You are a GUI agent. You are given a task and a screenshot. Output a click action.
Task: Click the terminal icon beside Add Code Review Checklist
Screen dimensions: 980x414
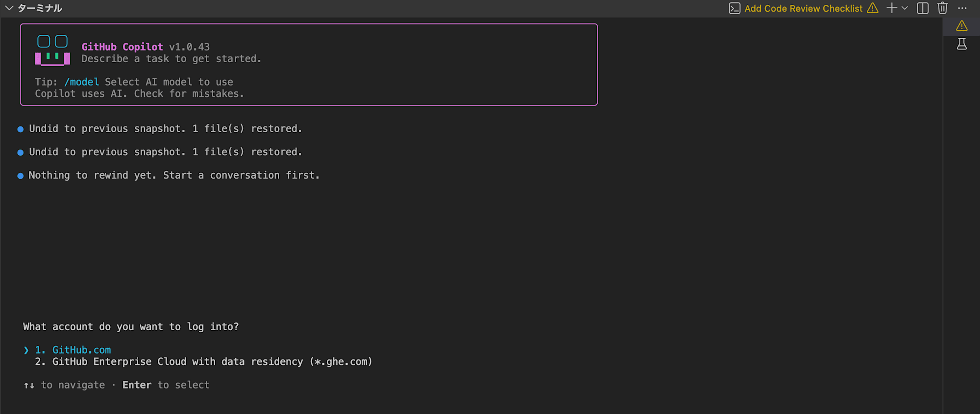[x=735, y=8]
